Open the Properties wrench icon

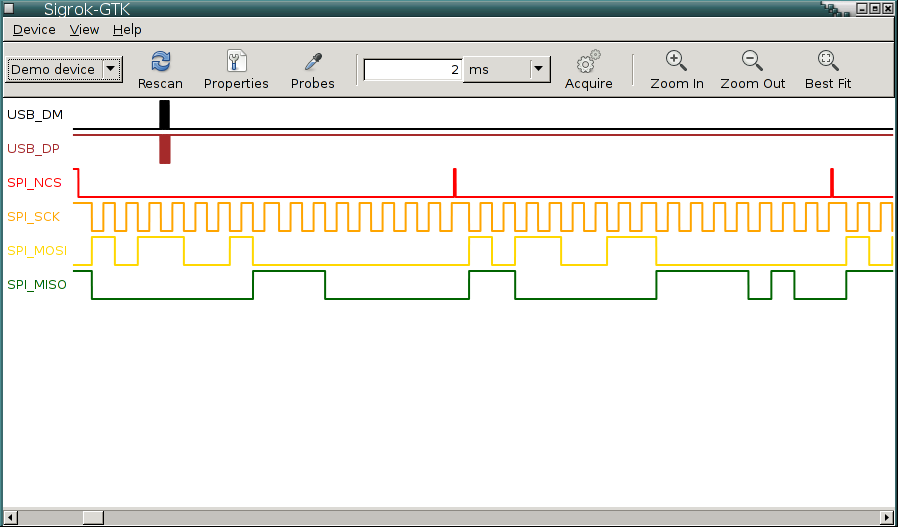[237, 60]
